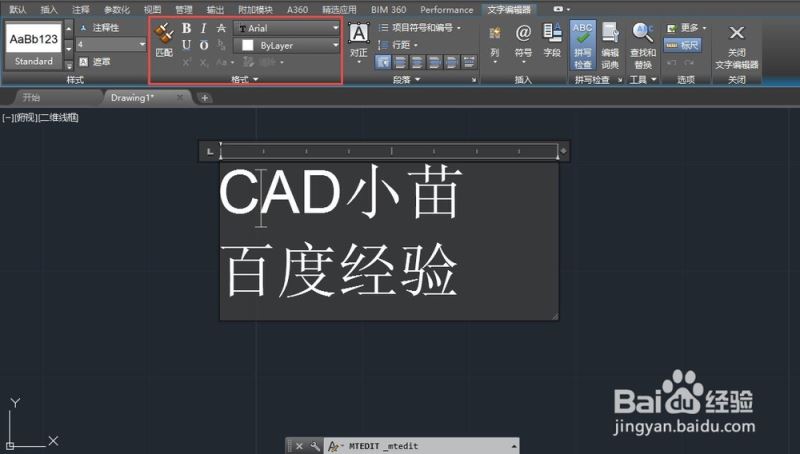Click the [俯视] viewport view label
The image size is (800, 454).
pyautogui.click(x=26, y=118)
